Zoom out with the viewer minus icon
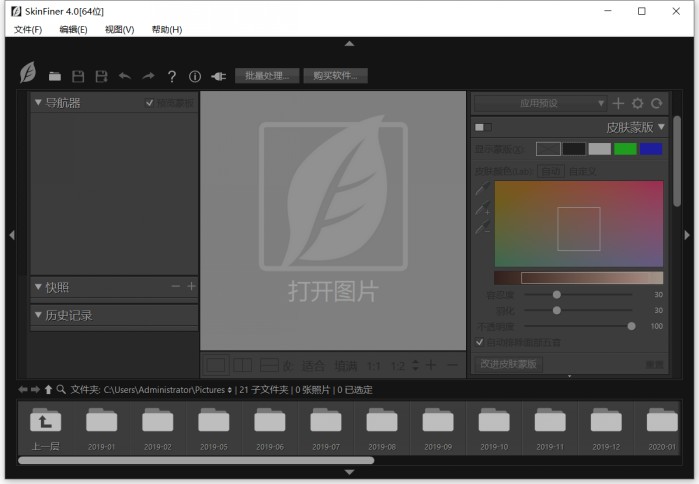This screenshot has height=484, width=699. [x=452, y=365]
